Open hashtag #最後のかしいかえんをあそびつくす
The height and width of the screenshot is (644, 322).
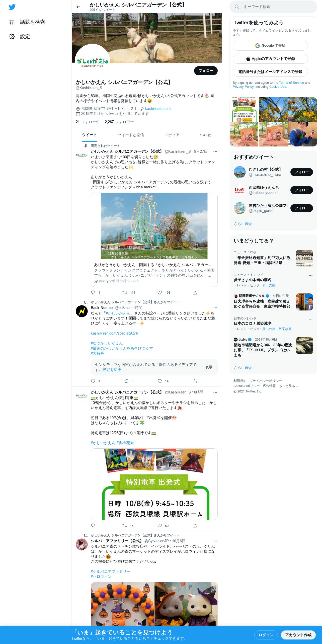click(x=122, y=348)
